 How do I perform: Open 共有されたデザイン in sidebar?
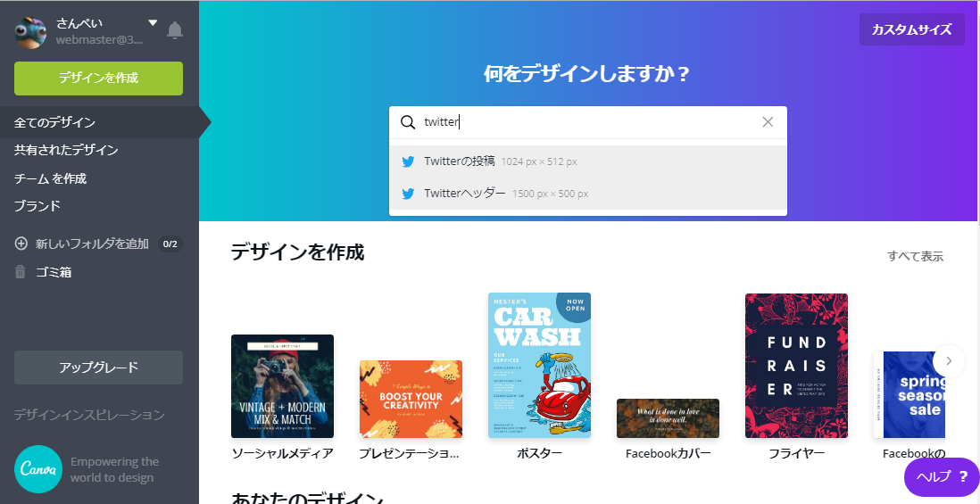coord(66,150)
